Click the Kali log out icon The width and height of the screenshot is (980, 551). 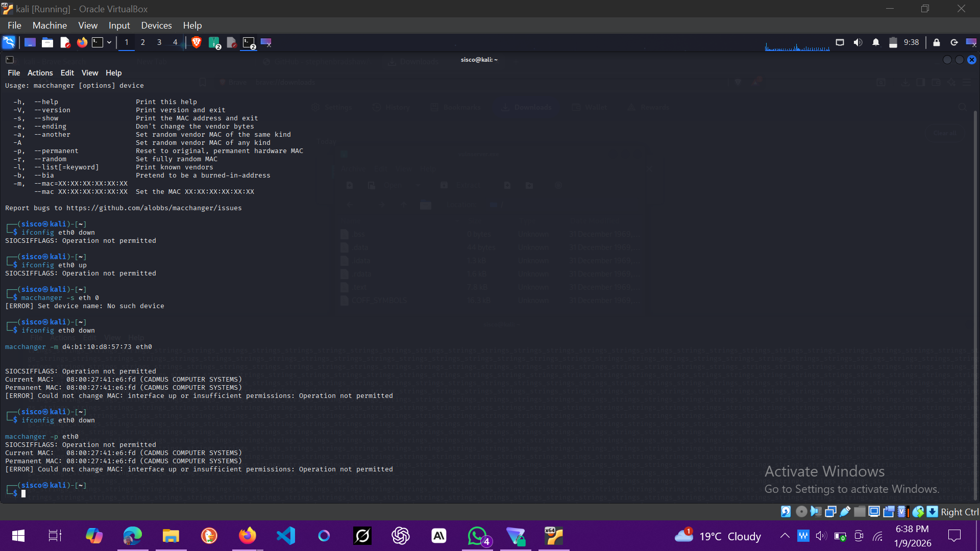click(x=954, y=42)
